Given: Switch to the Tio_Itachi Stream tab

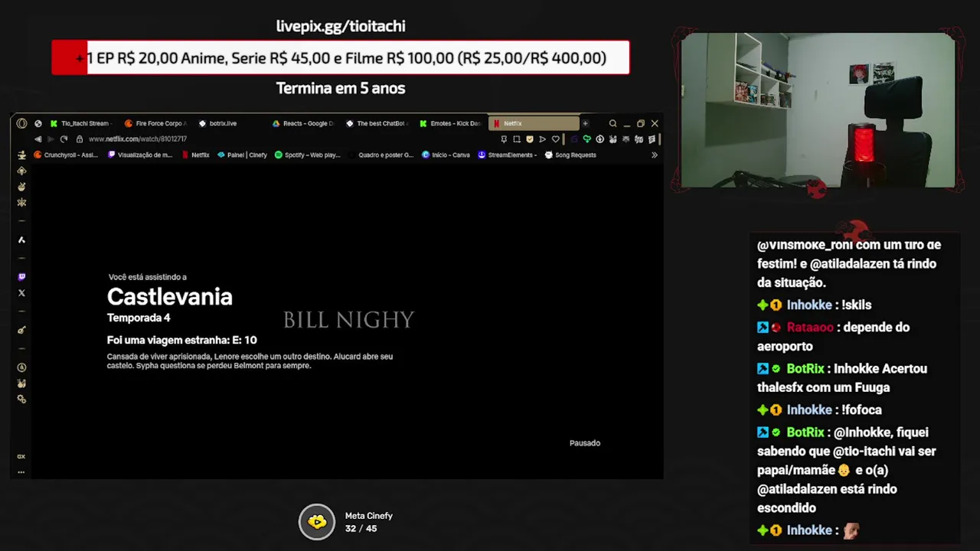Looking at the screenshot, I should click(82, 123).
